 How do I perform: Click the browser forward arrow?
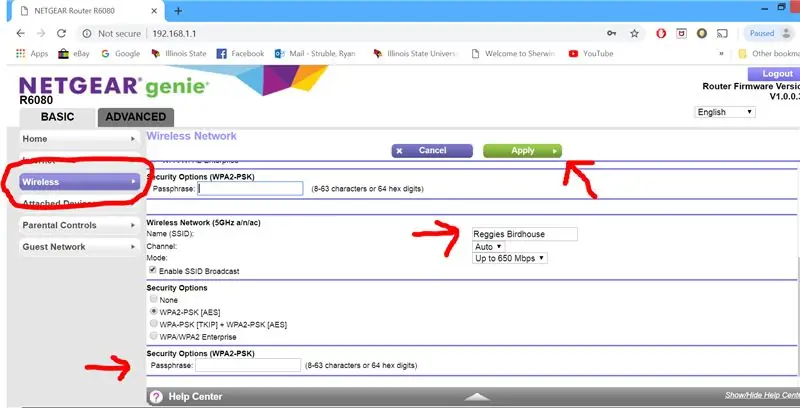(x=41, y=33)
